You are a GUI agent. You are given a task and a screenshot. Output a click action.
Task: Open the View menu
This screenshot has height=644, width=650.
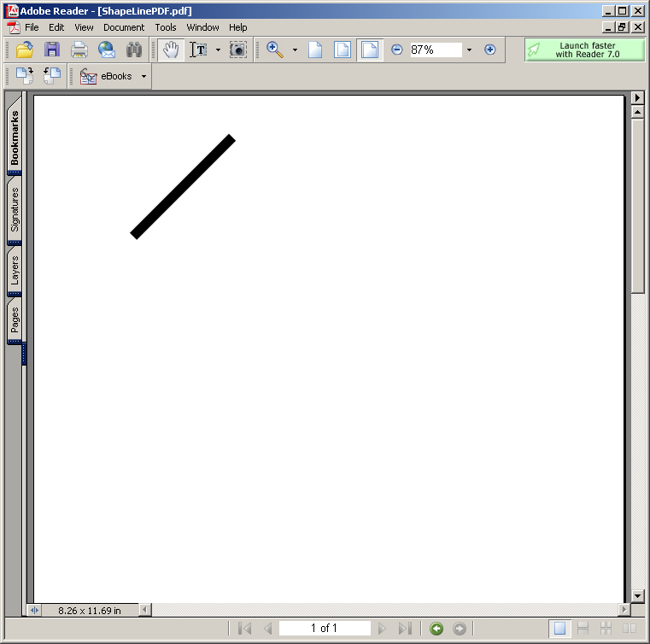click(85, 27)
